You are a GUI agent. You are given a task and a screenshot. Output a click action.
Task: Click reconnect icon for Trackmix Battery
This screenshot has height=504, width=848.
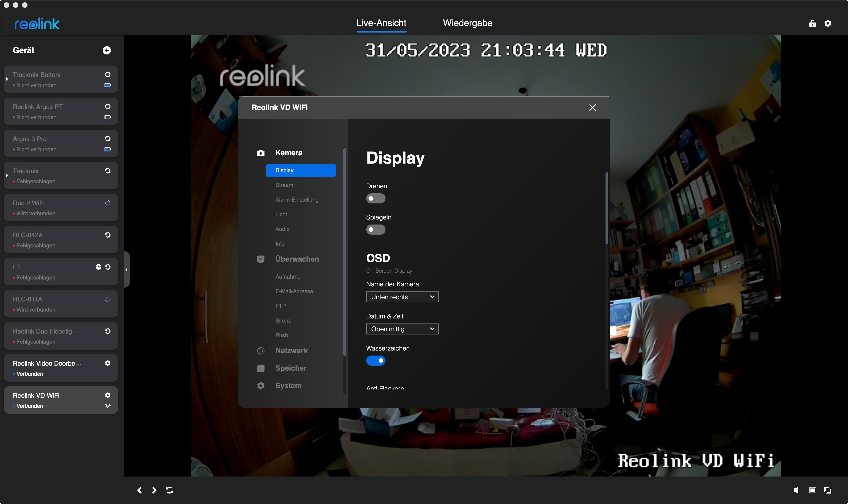tap(108, 74)
